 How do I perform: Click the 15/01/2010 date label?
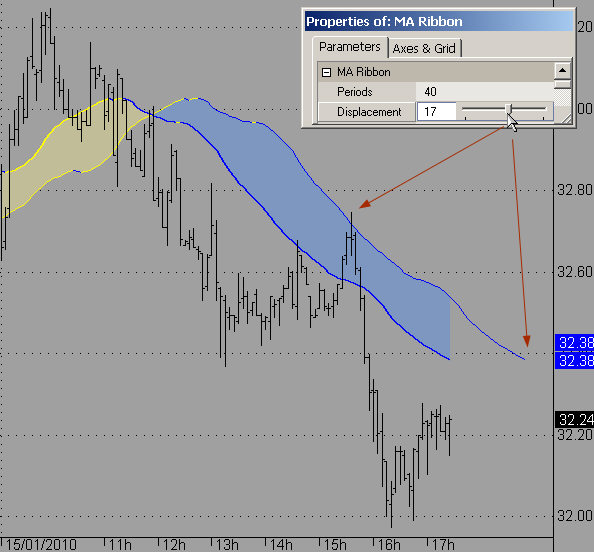pos(41,545)
